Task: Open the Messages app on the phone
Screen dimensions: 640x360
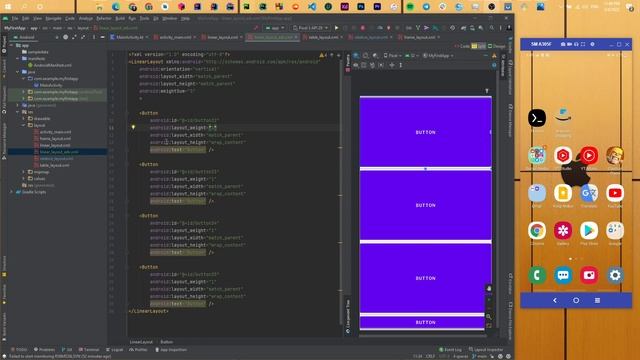Action: pos(563,275)
